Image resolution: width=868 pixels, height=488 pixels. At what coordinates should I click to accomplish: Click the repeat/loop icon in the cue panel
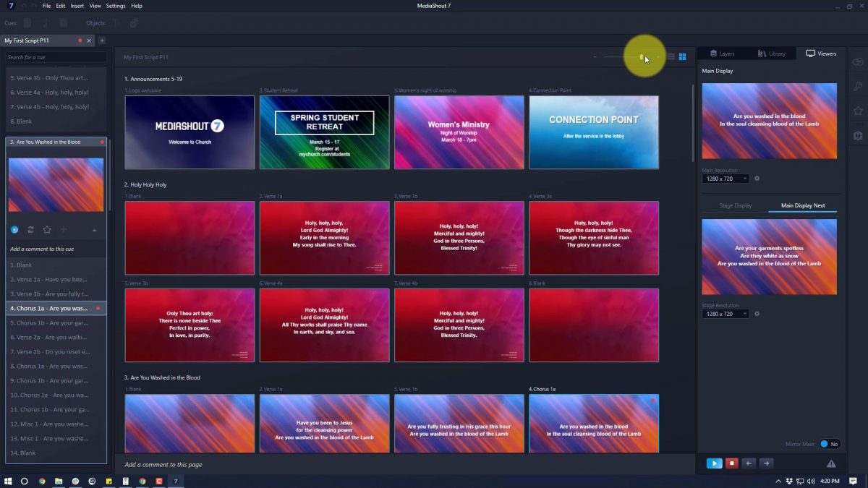coord(30,229)
